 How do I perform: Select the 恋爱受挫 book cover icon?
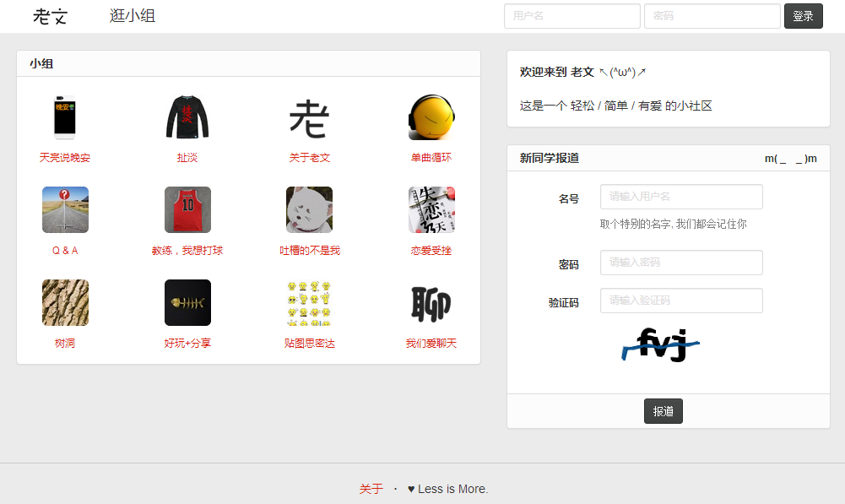pos(431,209)
